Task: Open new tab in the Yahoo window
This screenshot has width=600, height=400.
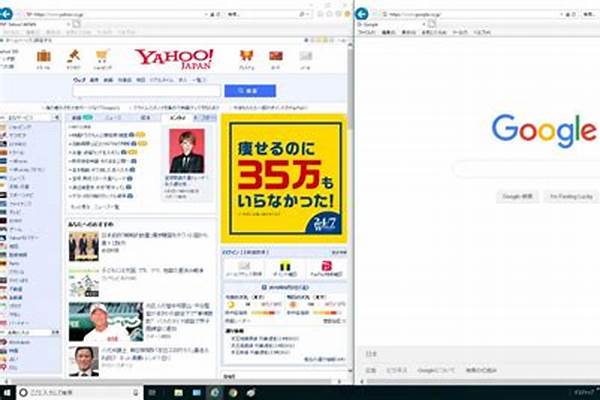Action: [77, 24]
